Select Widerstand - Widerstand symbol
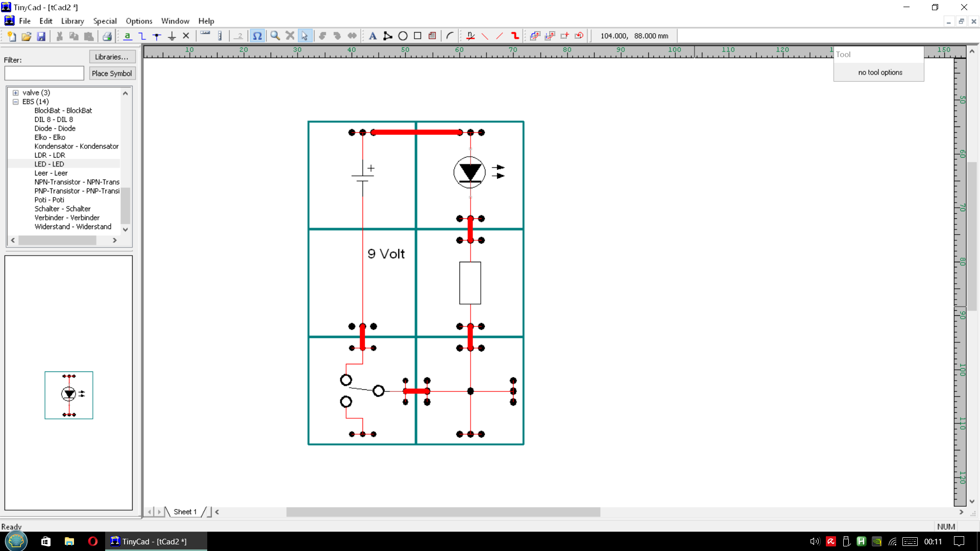Screen dimensions: 980x551 [x=73, y=227]
